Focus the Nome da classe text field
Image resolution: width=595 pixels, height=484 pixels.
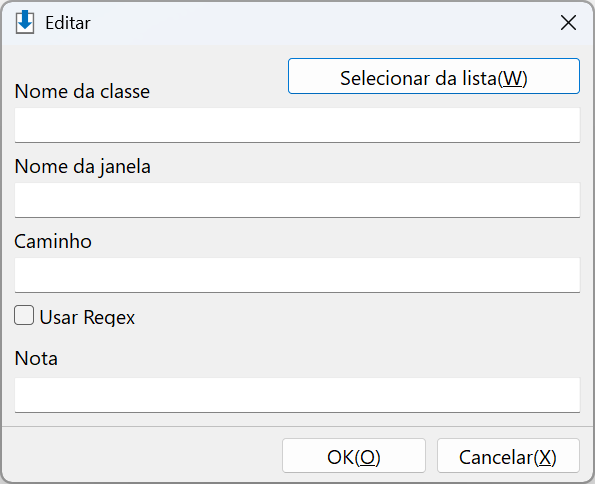(x=297, y=125)
